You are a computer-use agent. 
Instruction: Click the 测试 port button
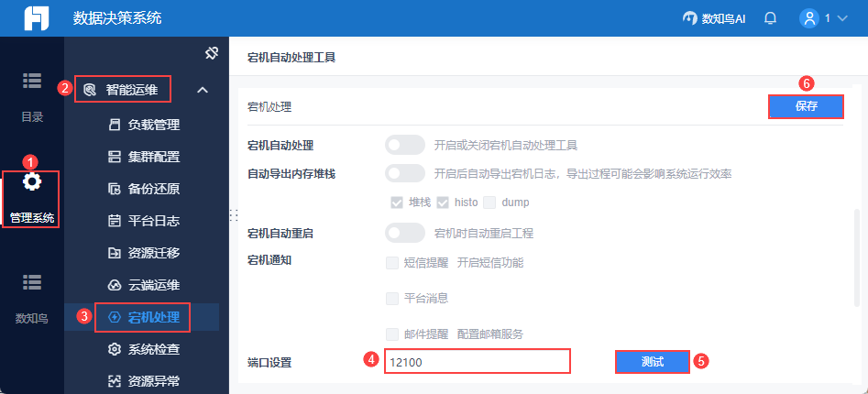(x=652, y=362)
